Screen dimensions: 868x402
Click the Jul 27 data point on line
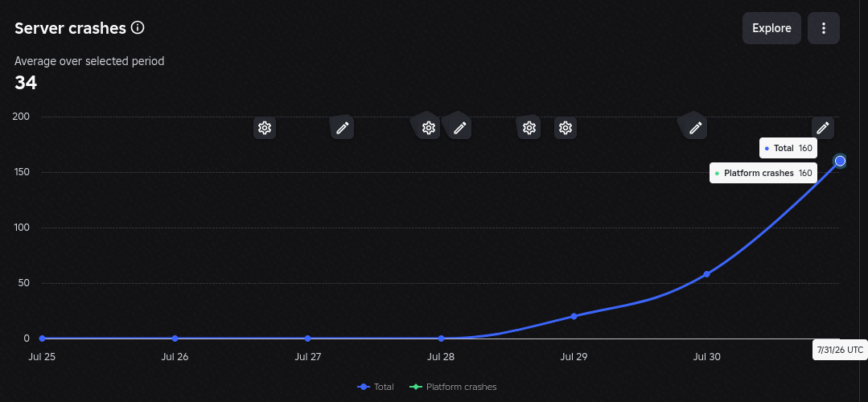pyautogui.click(x=308, y=338)
